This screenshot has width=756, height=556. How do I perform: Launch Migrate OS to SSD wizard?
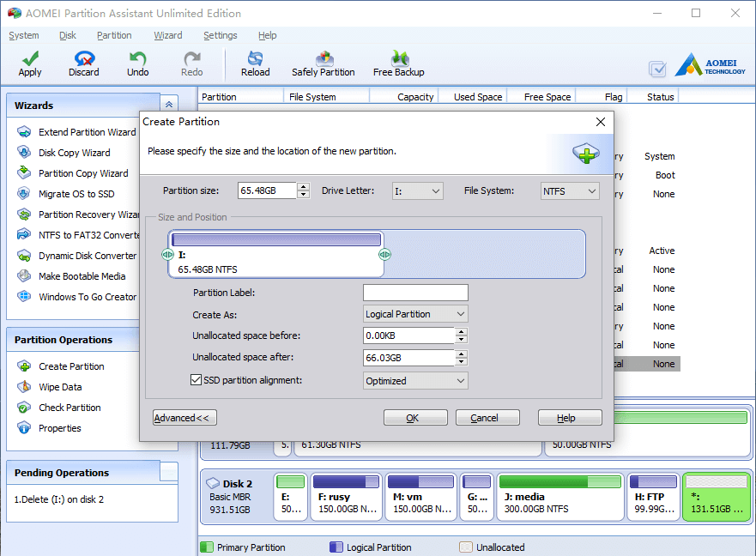66,194
